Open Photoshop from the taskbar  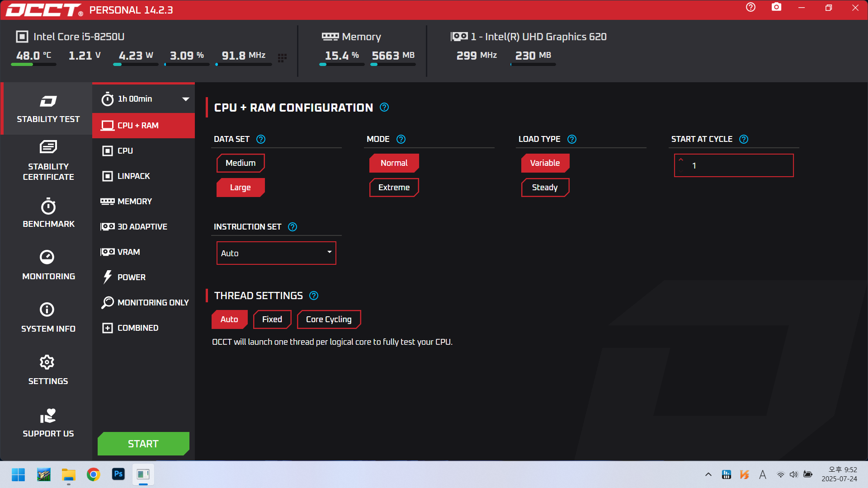click(118, 474)
